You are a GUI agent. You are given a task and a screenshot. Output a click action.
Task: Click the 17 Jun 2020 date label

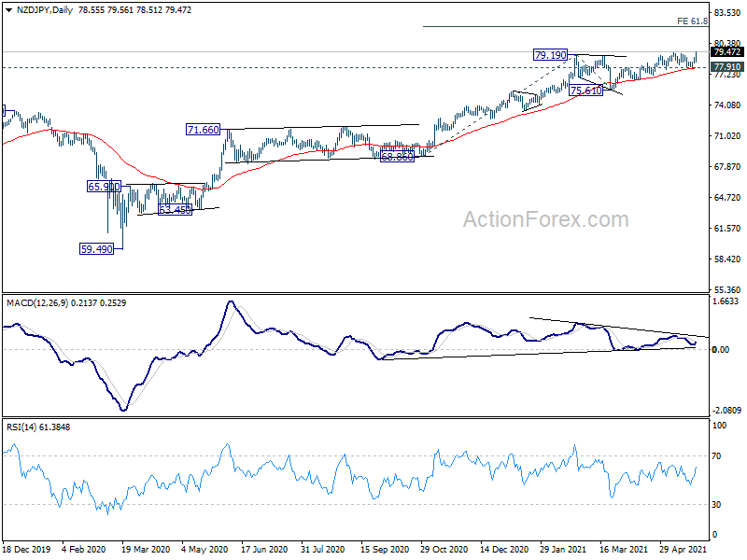pos(264,549)
